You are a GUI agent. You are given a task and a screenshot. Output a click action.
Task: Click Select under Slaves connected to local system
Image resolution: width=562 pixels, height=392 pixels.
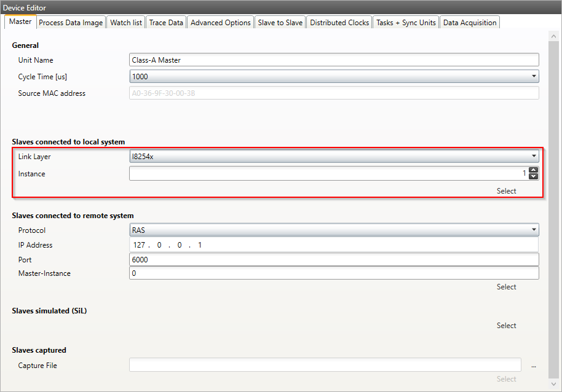point(506,191)
